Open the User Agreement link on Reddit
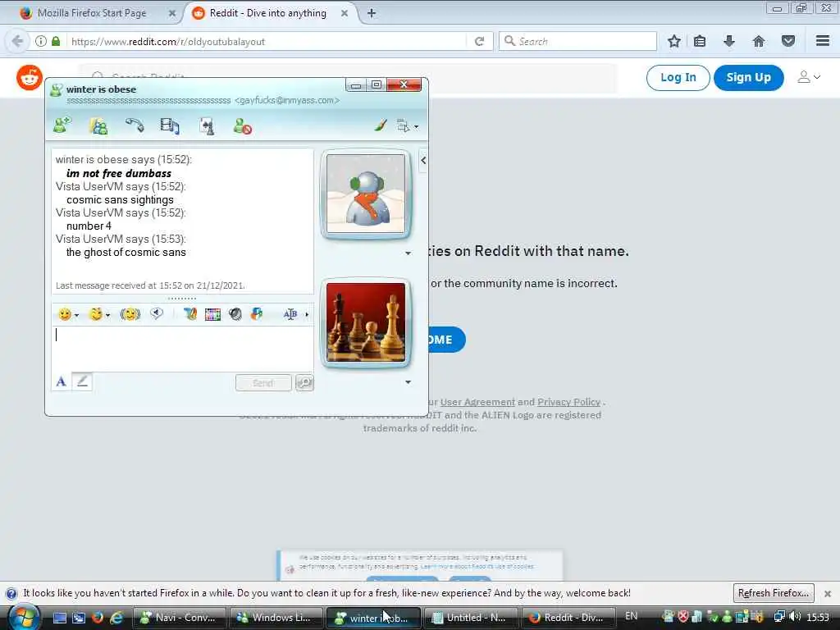Image resolution: width=840 pixels, height=630 pixels. point(477,402)
